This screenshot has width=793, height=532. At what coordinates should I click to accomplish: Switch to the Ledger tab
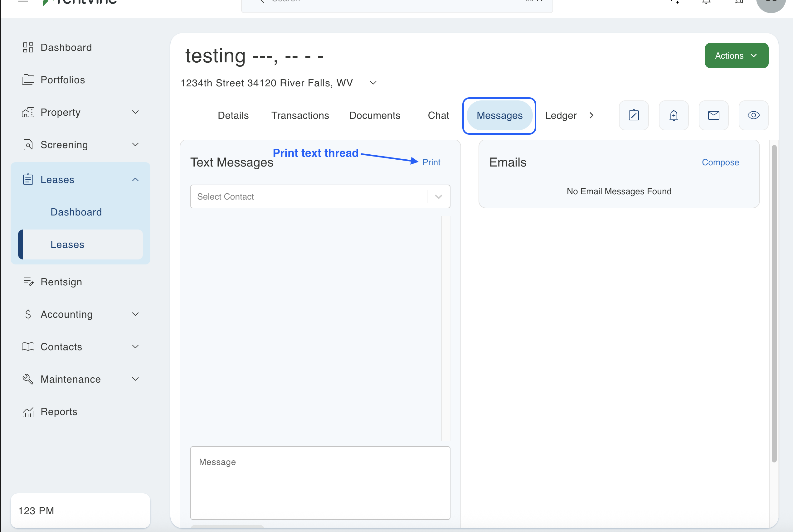click(x=561, y=115)
